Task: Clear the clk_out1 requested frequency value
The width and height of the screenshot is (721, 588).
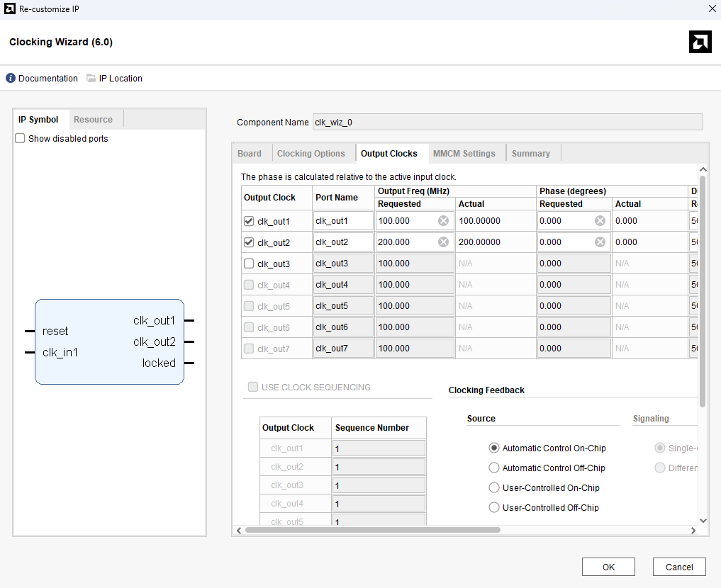Action: pos(443,221)
